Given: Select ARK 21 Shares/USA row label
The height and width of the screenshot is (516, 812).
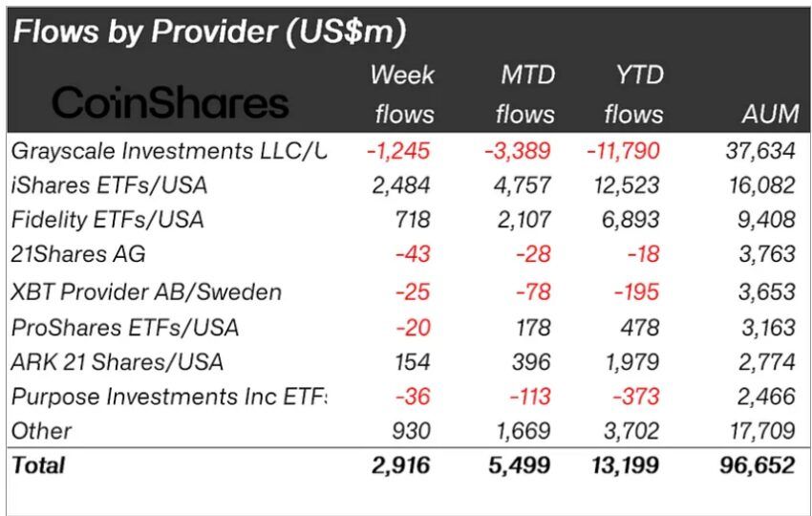Looking at the screenshot, I should point(118,361).
